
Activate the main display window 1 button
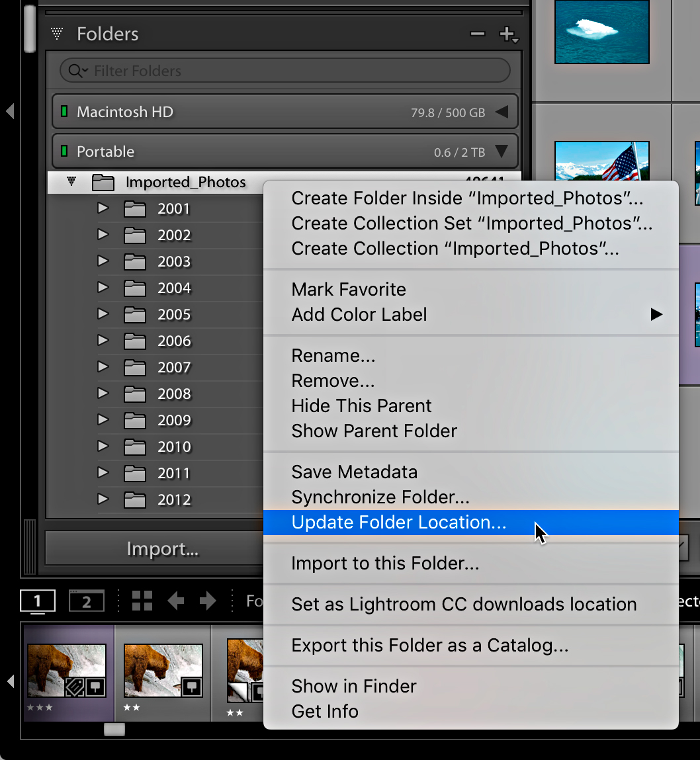[x=38, y=601]
